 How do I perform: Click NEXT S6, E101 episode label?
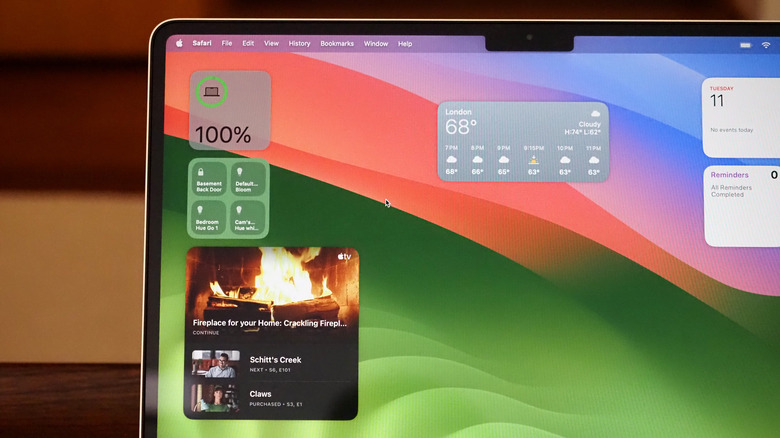(270, 370)
